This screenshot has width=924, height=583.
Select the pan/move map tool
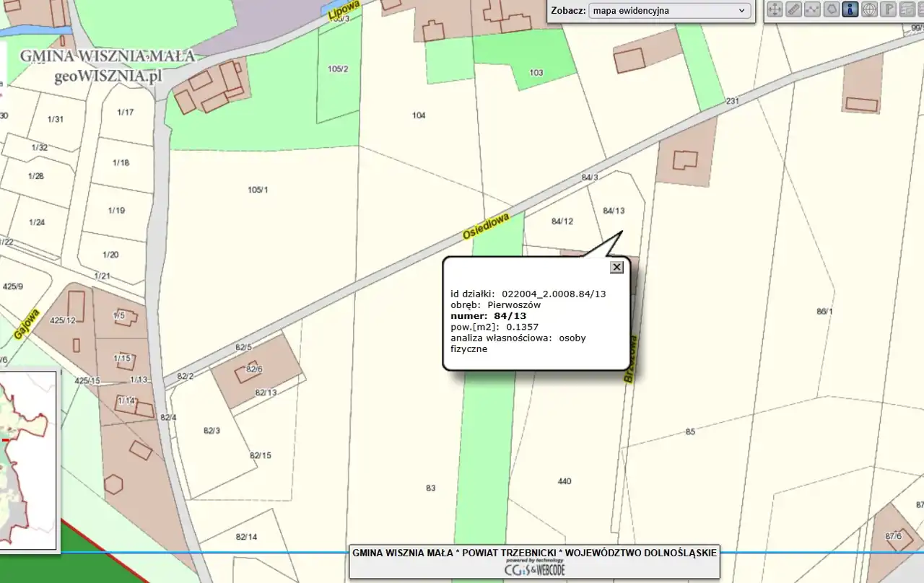775,10
